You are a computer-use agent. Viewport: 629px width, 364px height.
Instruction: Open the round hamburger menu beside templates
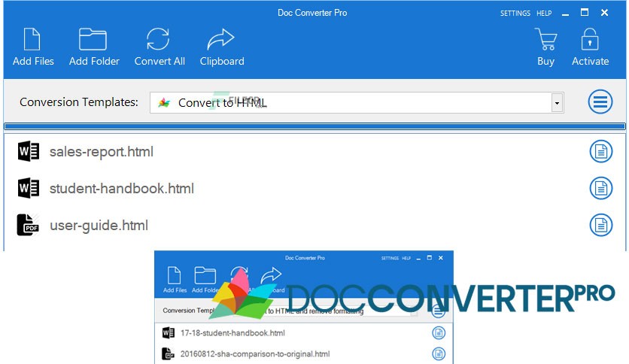tap(600, 102)
